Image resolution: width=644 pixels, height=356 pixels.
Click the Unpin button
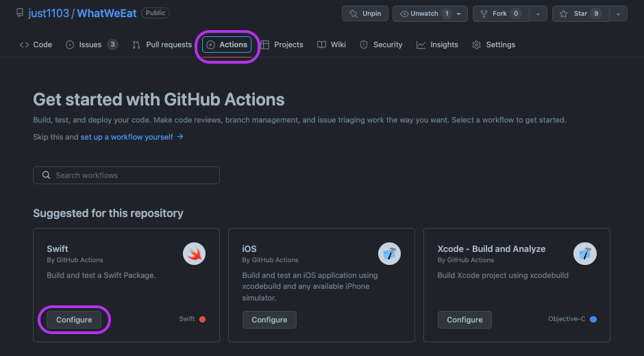coord(365,14)
